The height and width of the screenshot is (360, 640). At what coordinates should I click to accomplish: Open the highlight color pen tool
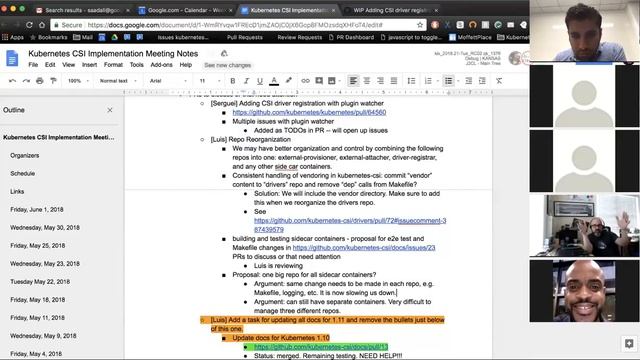click(289, 80)
